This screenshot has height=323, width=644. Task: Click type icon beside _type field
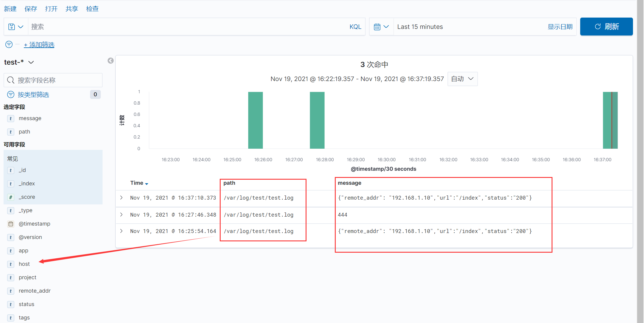[11, 211]
